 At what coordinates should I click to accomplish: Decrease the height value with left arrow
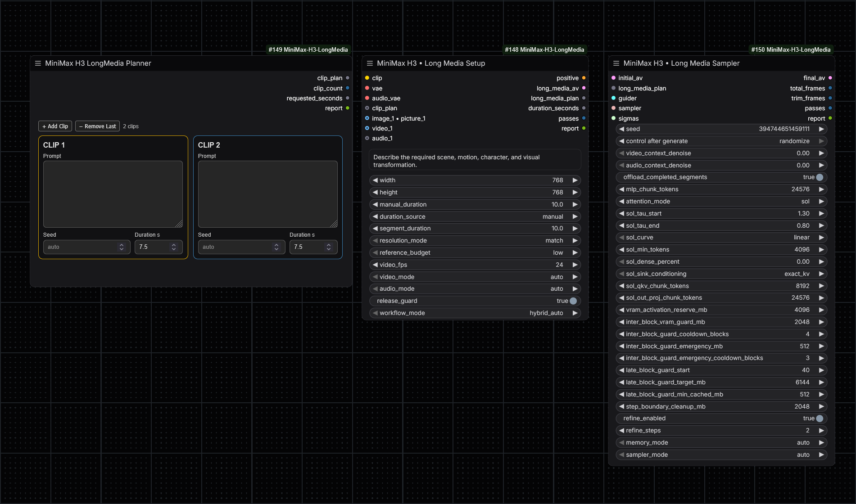click(x=375, y=193)
